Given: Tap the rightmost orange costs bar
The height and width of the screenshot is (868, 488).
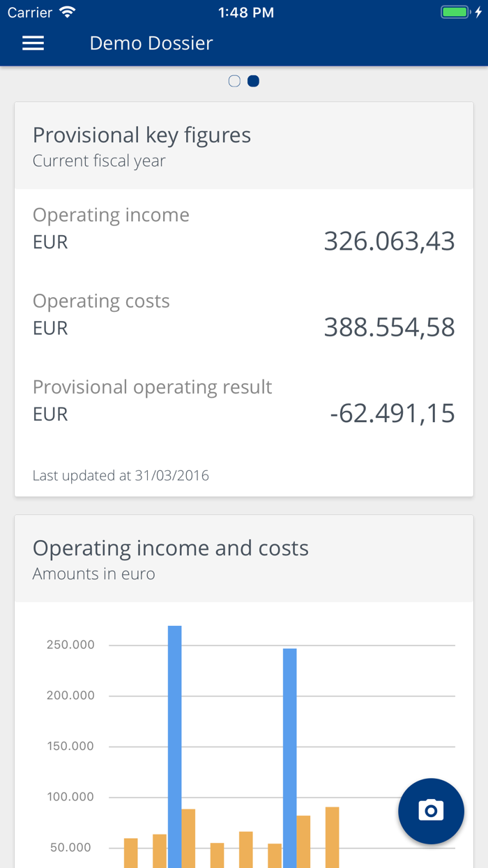Looking at the screenshot, I should tap(332, 836).
